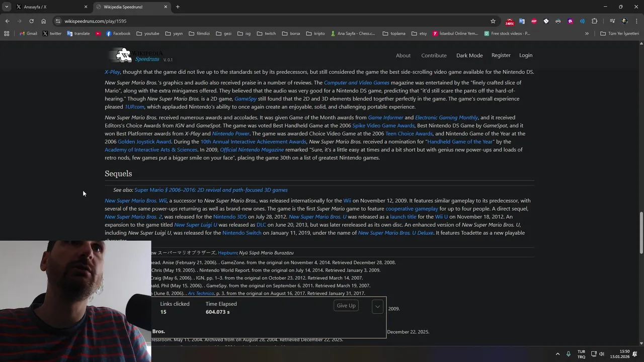This screenshot has width=644, height=362.
Task: Collapse the speedrun status panel chevron
Action: pos(377,306)
